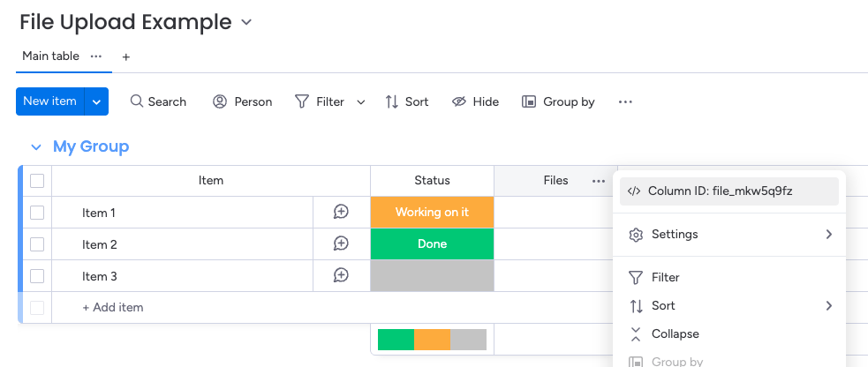Open the update bubble on Item 2
The height and width of the screenshot is (367, 868).
pyautogui.click(x=341, y=243)
